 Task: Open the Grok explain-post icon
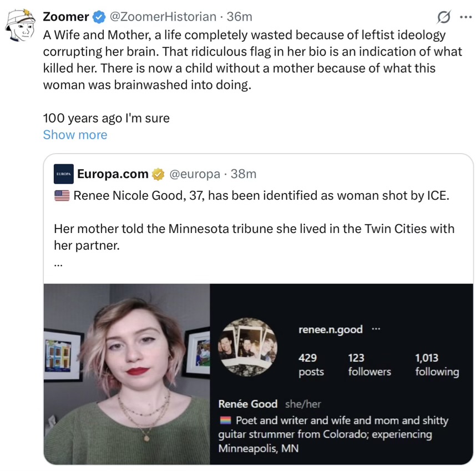(x=443, y=17)
